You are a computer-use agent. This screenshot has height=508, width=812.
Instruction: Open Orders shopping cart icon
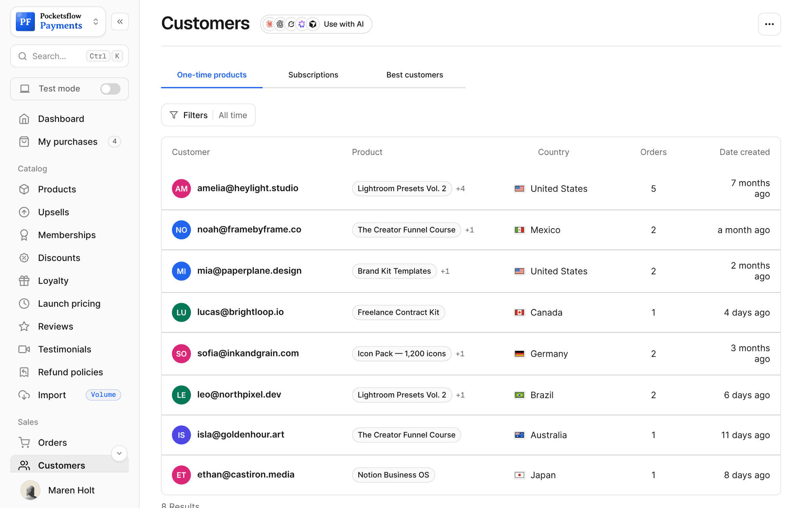(x=24, y=443)
